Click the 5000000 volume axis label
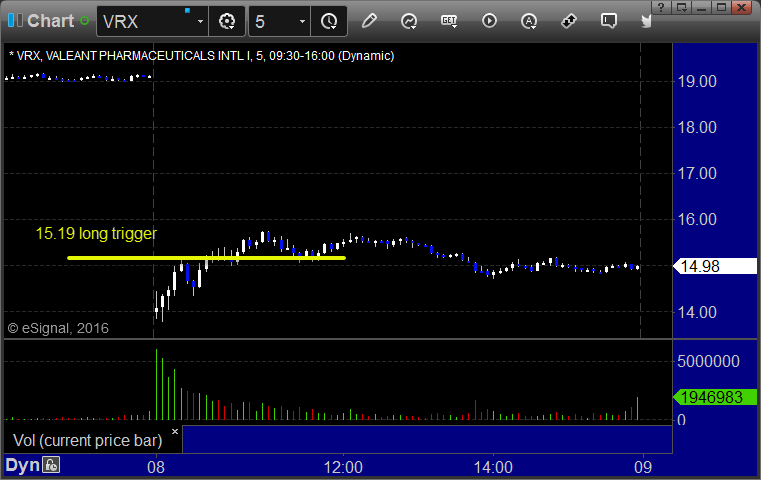 pos(708,361)
